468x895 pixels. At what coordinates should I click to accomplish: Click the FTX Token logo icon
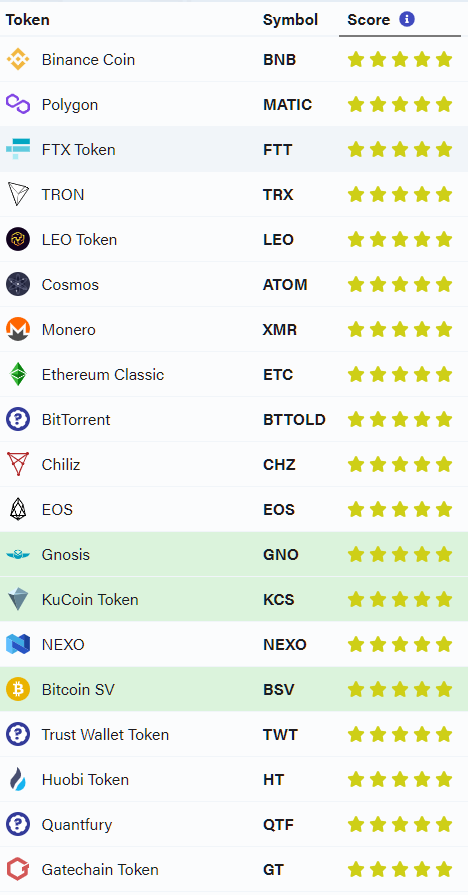[18, 149]
